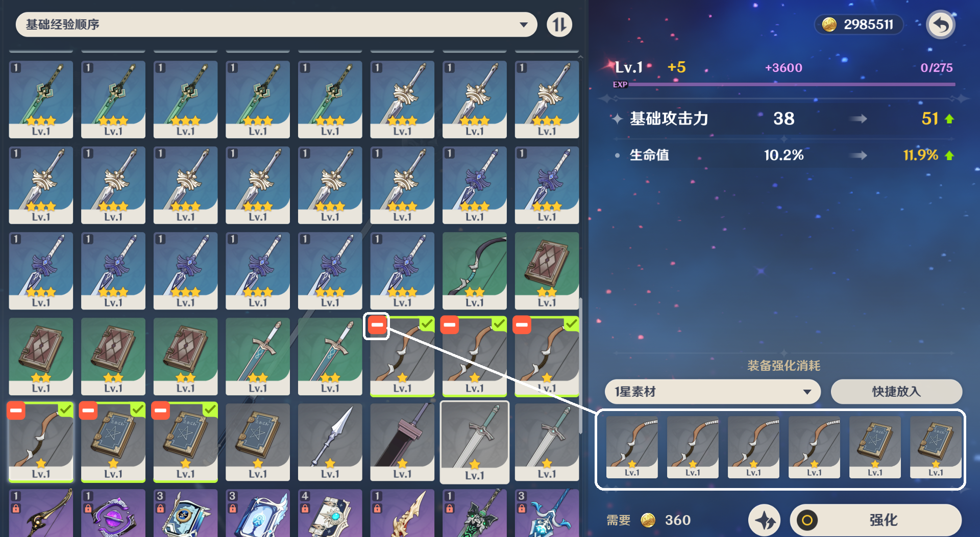Screen dimensions: 980x537
Task: Click the Mora coin balance icon
Action: point(829,24)
